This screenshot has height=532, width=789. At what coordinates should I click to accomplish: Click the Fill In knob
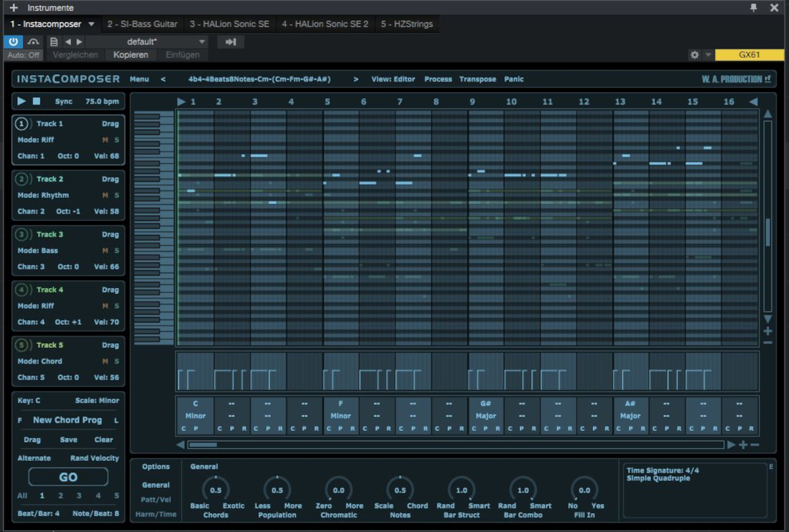(585, 490)
